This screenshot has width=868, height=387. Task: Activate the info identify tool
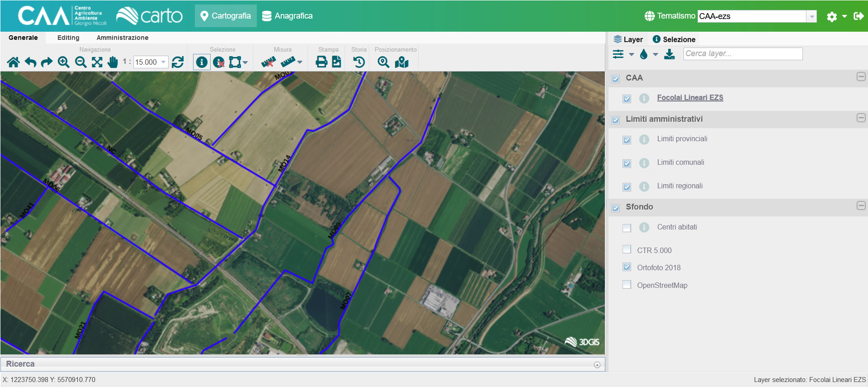coord(202,62)
